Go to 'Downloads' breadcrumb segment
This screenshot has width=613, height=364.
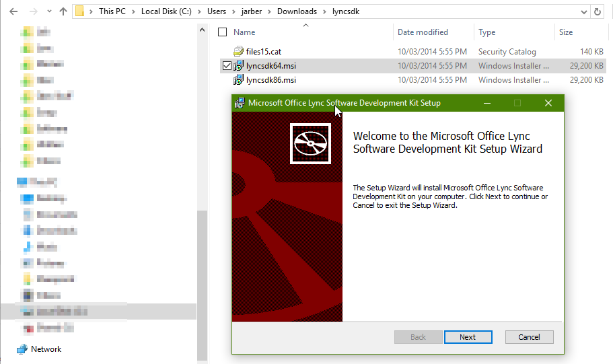[x=297, y=11]
